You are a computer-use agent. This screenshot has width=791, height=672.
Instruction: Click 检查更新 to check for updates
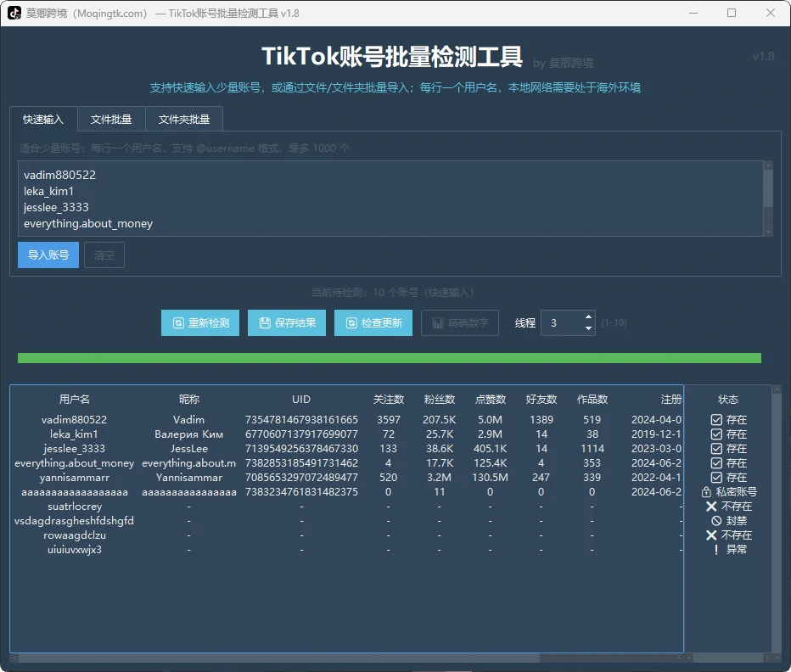pyautogui.click(x=373, y=323)
